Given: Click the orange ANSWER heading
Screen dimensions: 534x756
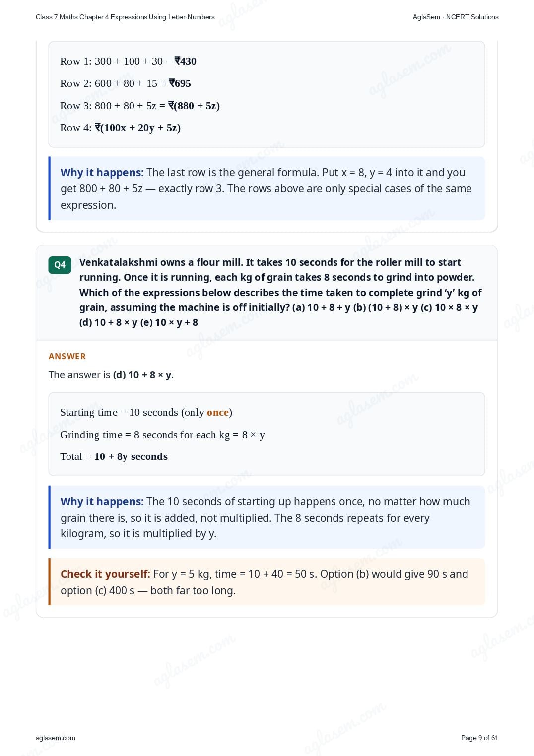Looking at the screenshot, I should tap(67, 356).
